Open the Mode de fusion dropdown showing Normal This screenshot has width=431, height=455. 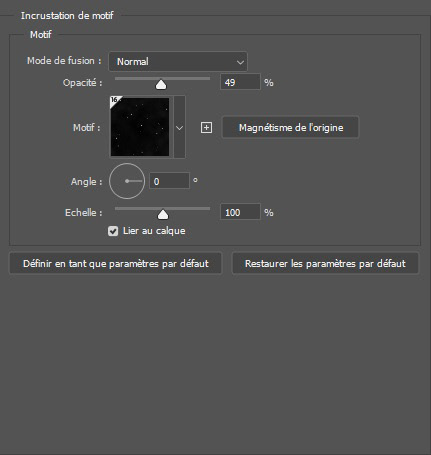178,62
